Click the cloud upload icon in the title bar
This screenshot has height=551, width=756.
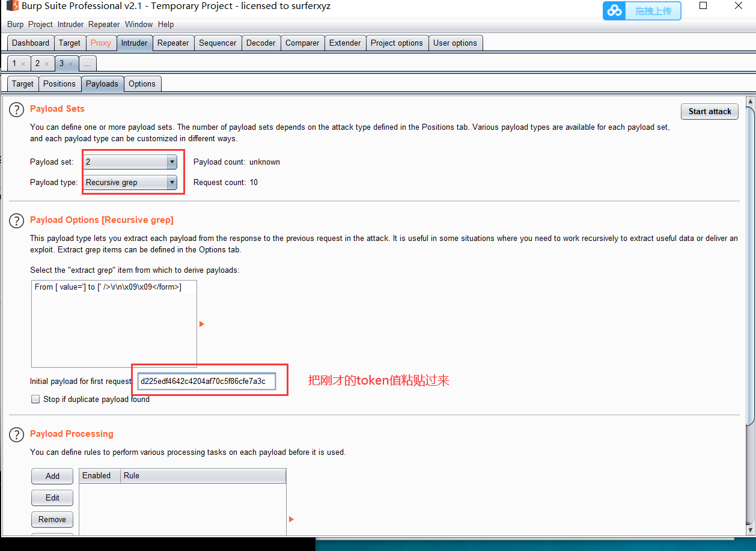[x=614, y=11]
